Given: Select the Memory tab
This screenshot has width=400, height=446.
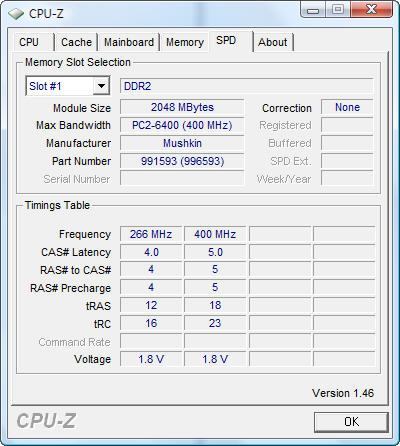Looking at the screenshot, I should click(x=185, y=42).
